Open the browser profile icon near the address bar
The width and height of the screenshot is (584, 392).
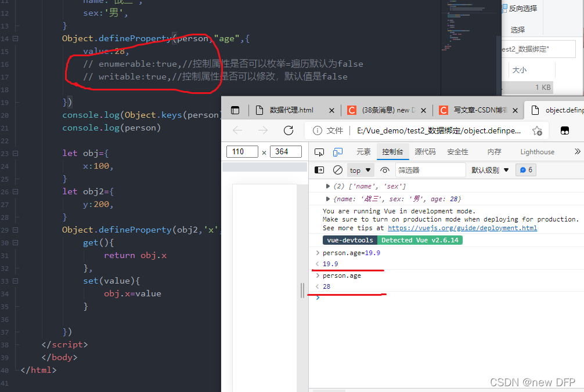[564, 130]
